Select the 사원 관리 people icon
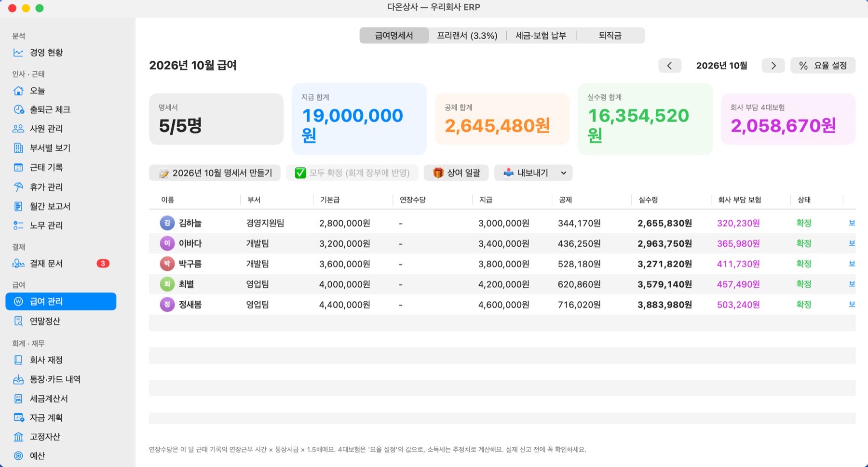Screen dimensions: 868x467 18,129
